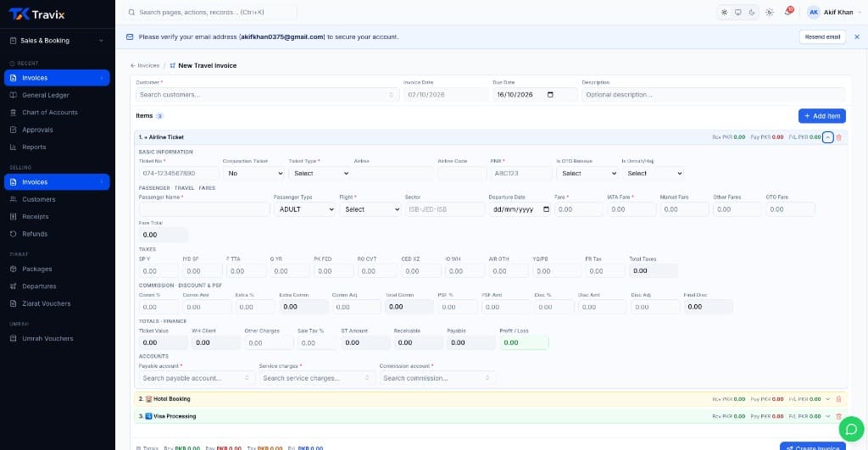Open the Ticket Type dropdown
The height and width of the screenshot is (450, 868).
(320, 173)
